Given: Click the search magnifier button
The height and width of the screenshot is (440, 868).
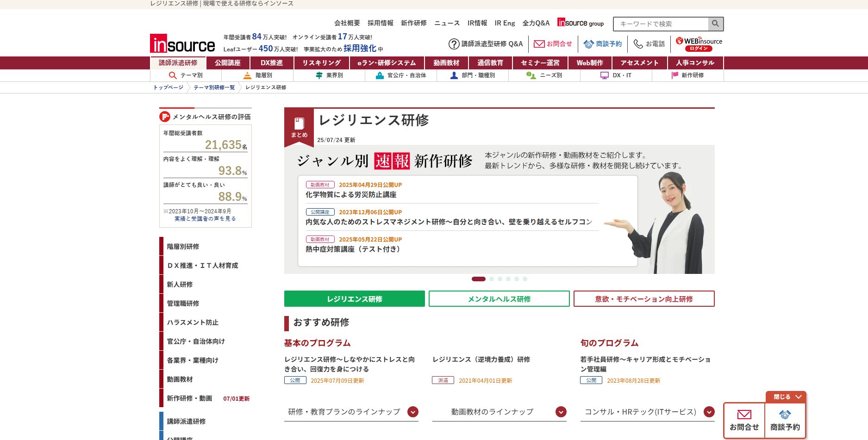Looking at the screenshot, I should [x=716, y=24].
